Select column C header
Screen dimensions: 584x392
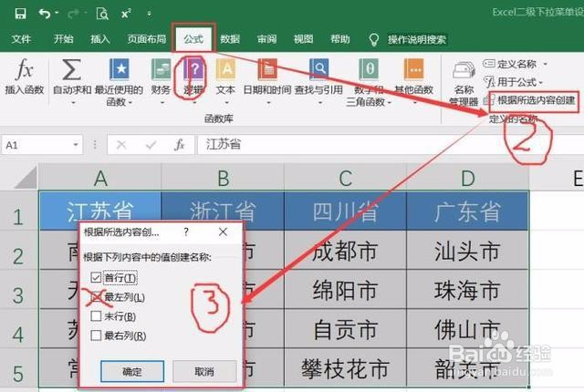(345, 178)
